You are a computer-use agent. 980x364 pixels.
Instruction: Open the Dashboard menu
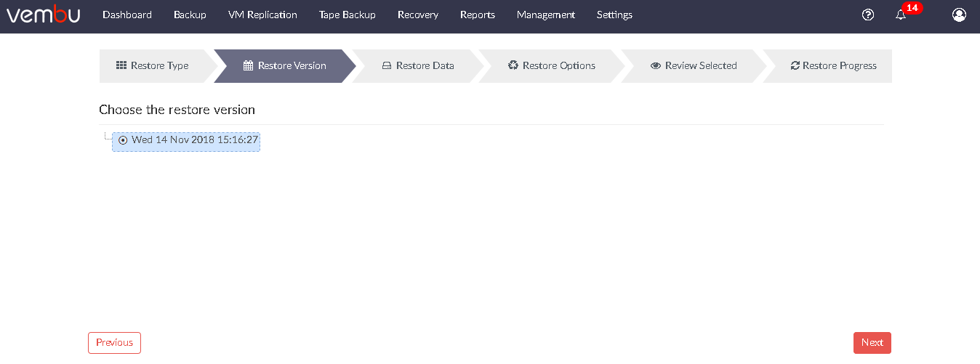point(127,15)
